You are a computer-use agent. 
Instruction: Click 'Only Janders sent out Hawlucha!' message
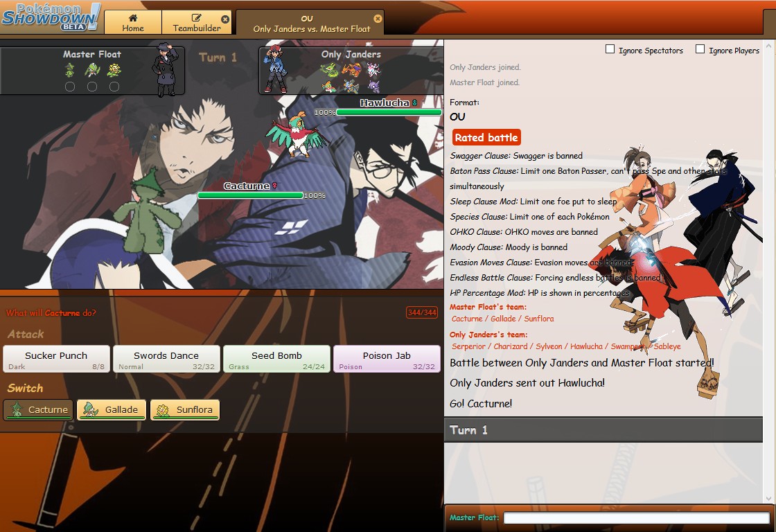[527, 383]
